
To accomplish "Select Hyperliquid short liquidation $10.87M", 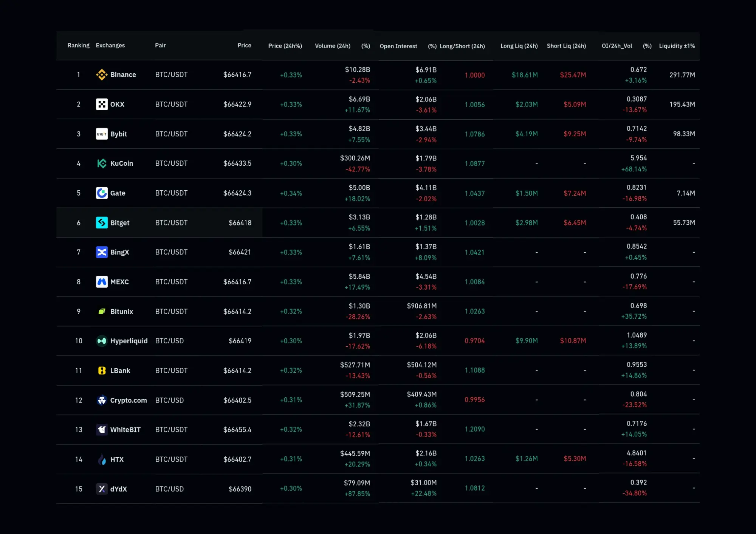I will (573, 341).
